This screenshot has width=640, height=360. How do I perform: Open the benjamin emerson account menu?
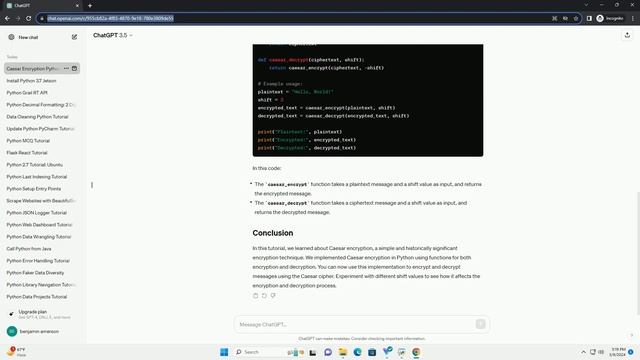point(42,331)
